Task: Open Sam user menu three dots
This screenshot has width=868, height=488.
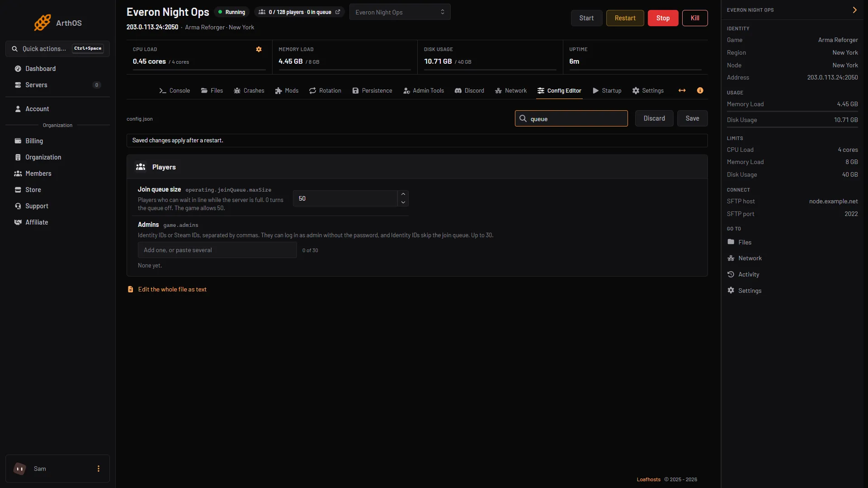Action: coord(99,469)
